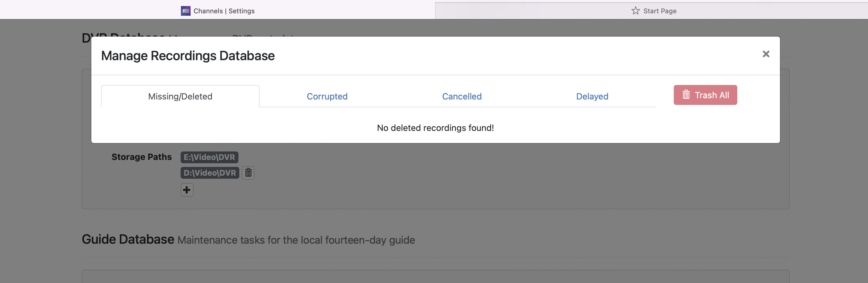Open the Start Page browser tab
This screenshot has height=283, width=868.
coord(660,11)
